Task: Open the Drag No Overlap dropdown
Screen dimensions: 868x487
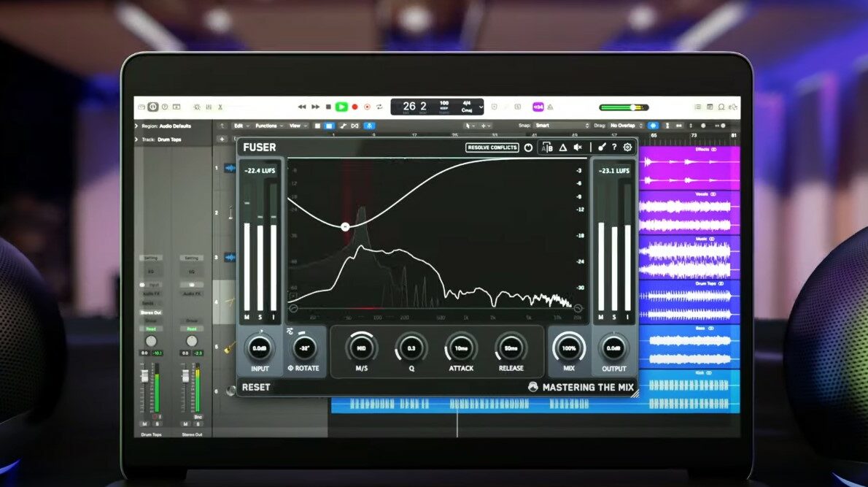Action: pos(622,126)
